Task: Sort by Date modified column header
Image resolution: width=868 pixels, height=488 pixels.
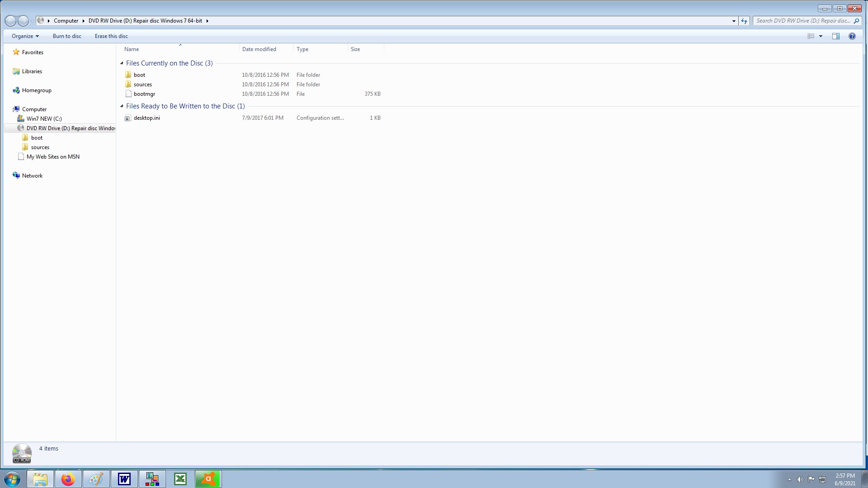Action: tap(259, 49)
